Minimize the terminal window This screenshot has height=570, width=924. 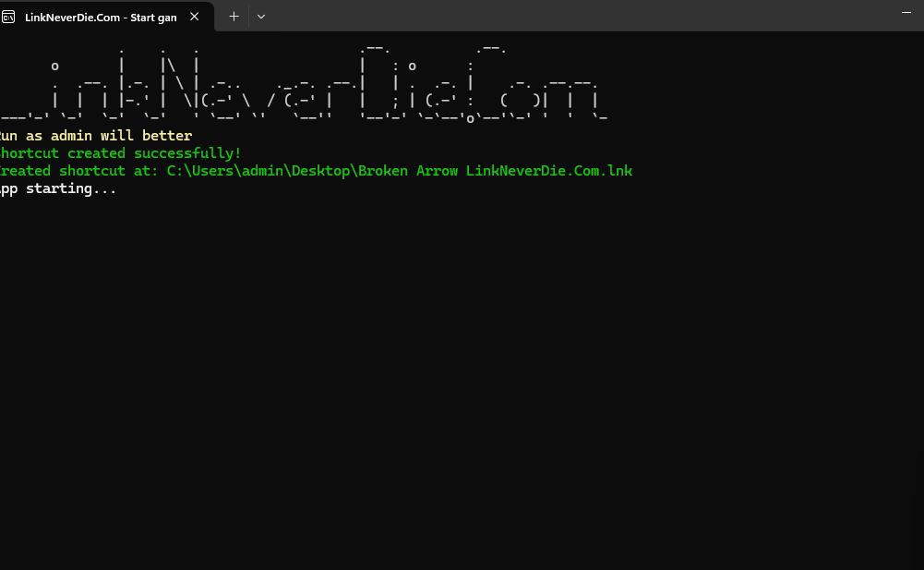point(906,13)
